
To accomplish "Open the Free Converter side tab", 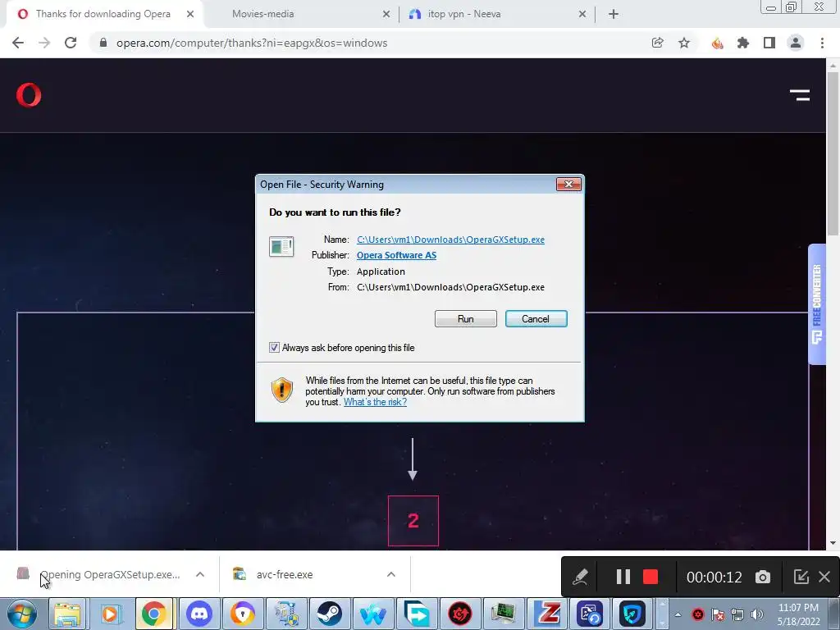I will (817, 304).
